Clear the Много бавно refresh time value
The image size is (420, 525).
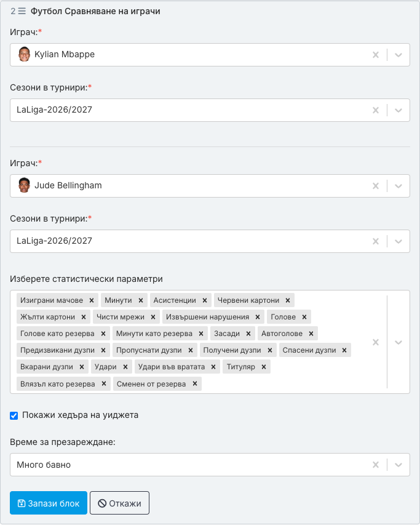(x=376, y=465)
